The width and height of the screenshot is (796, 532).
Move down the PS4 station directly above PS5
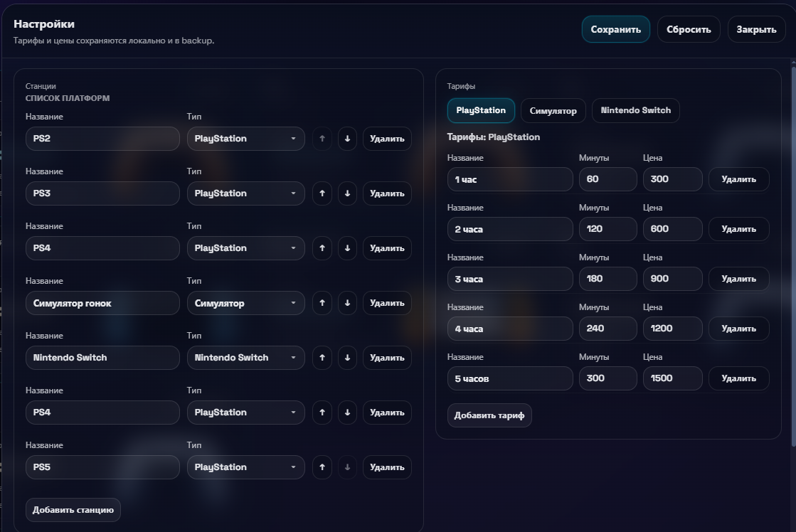(x=347, y=413)
